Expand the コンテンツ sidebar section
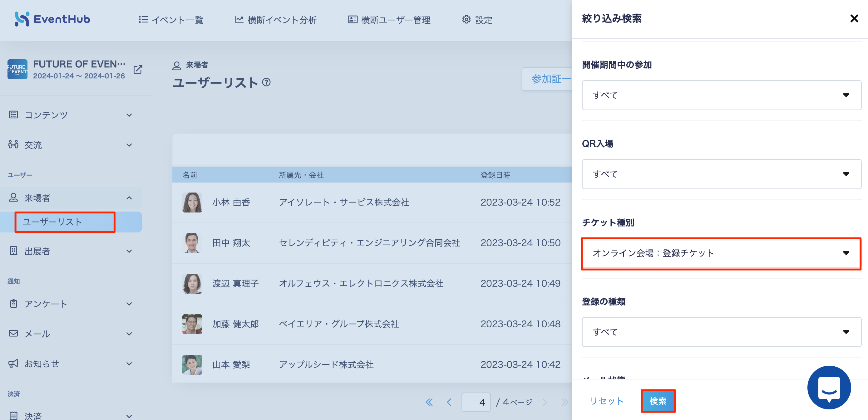This screenshot has height=420, width=868. click(x=71, y=115)
